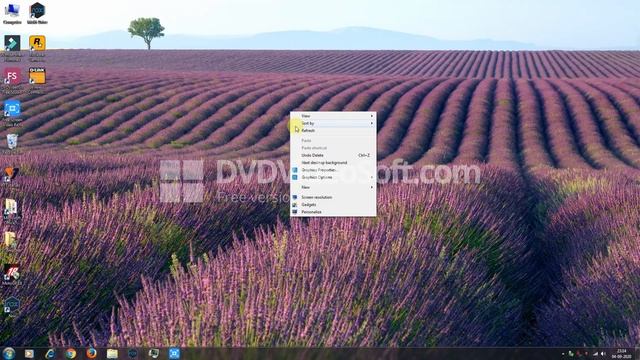The width and height of the screenshot is (640, 360).
Task: Open the Wondershare Filmora desktop shortcut
Action: (12, 48)
